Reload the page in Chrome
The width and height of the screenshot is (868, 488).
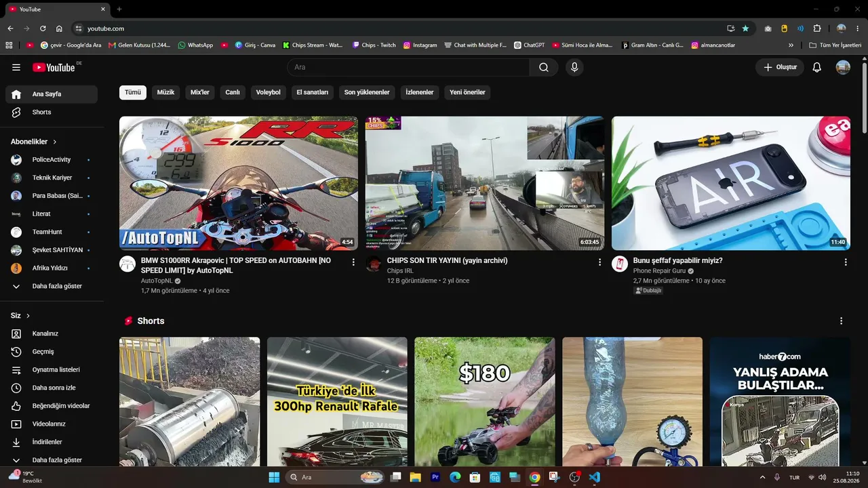tap(43, 28)
